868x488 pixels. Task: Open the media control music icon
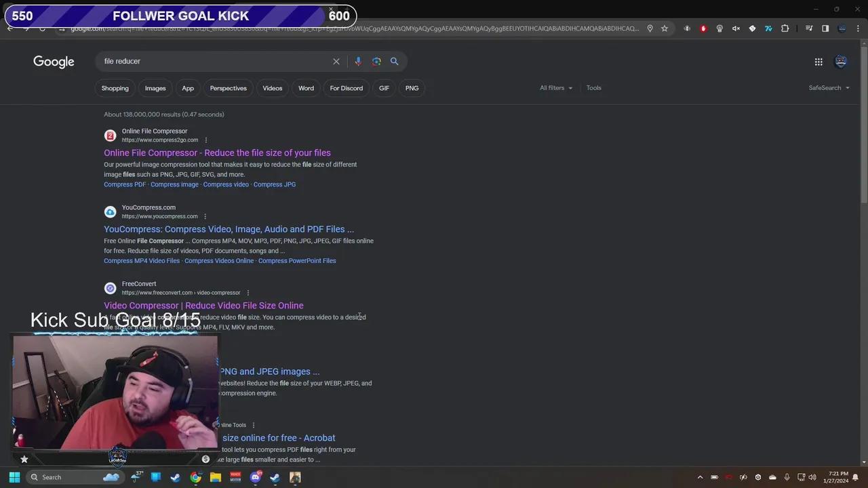coord(809,28)
